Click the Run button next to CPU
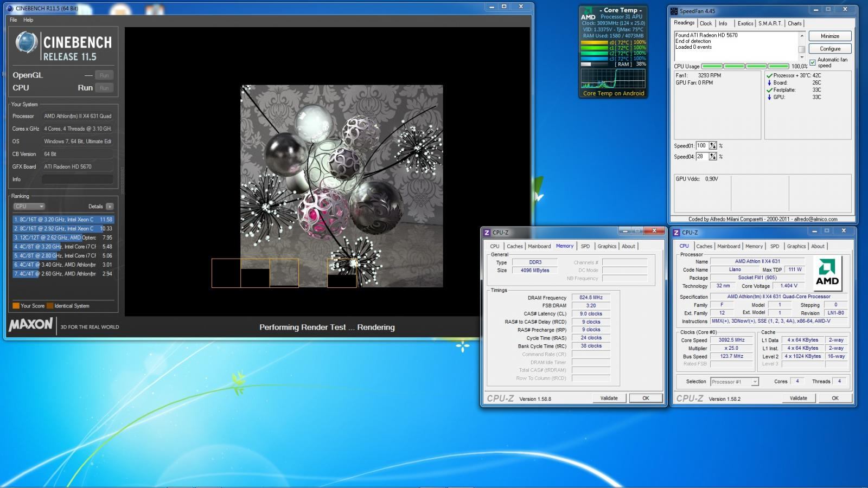The image size is (868, 488). pos(104,88)
